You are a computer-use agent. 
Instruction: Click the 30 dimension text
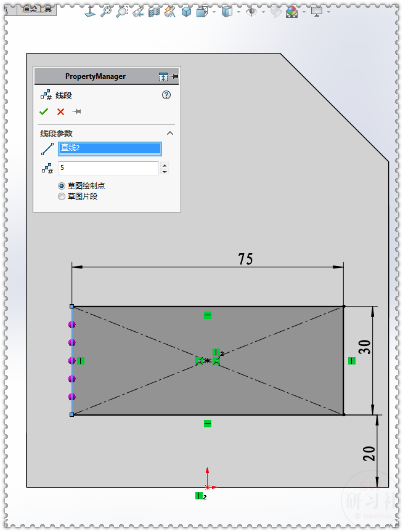click(365, 347)
